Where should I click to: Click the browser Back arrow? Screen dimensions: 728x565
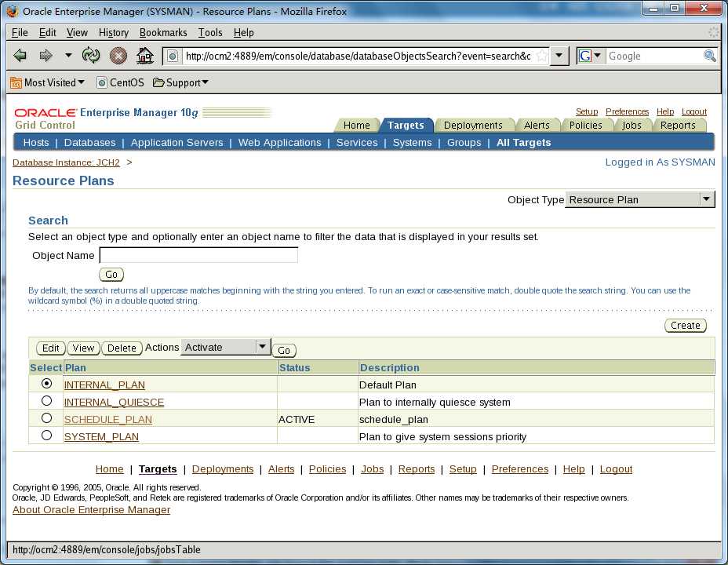(x=20, y=56)
